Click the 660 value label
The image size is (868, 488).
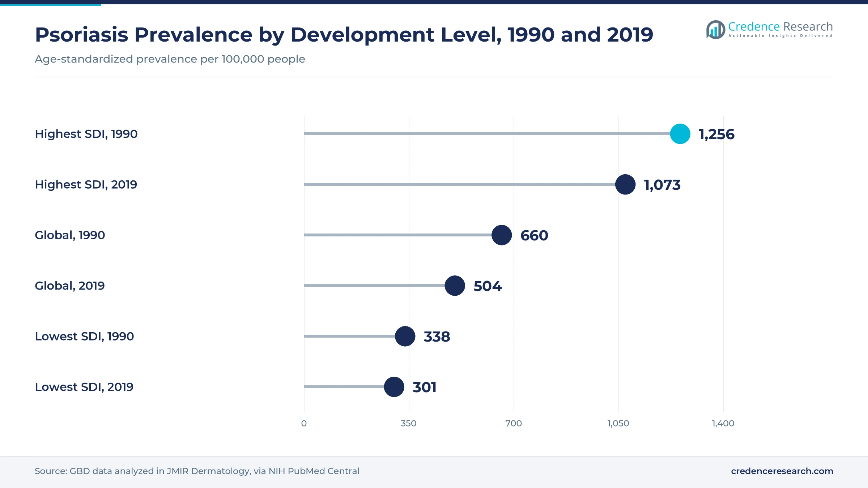(534, 236)
